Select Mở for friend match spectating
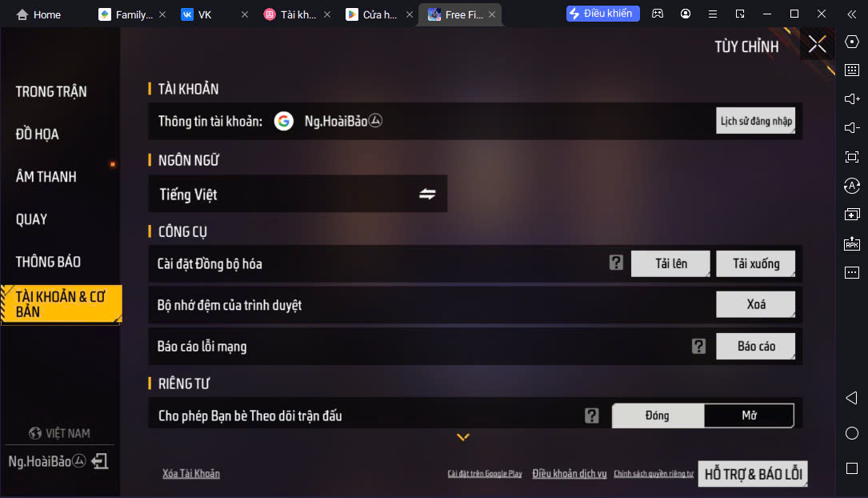Image resolution: width=868 pixels, height=498 pixels. click(749, 416)
